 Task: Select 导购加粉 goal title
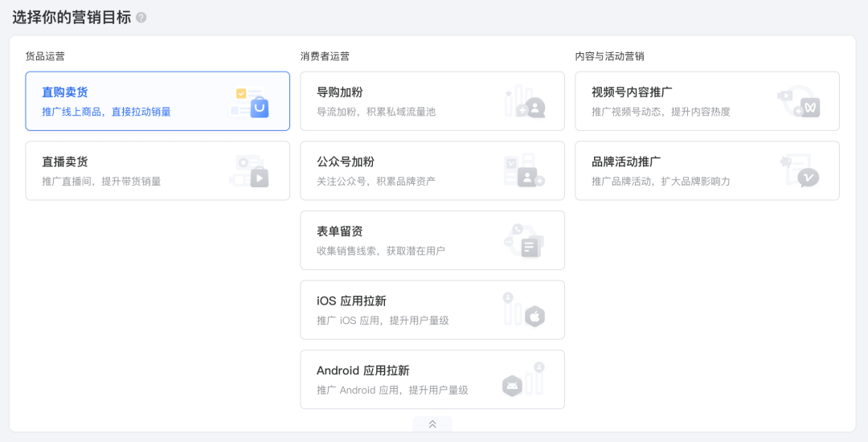coord(339,92)
